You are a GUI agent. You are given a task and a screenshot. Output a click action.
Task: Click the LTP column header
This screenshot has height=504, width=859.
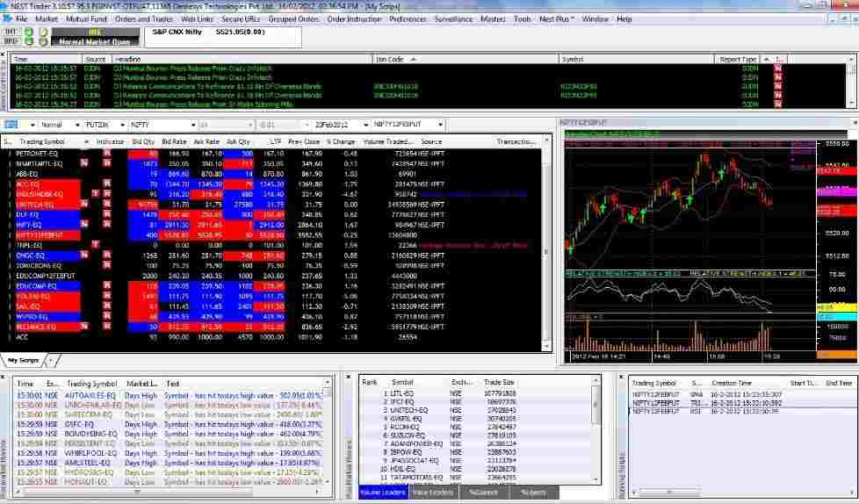(x=274, y=142)
